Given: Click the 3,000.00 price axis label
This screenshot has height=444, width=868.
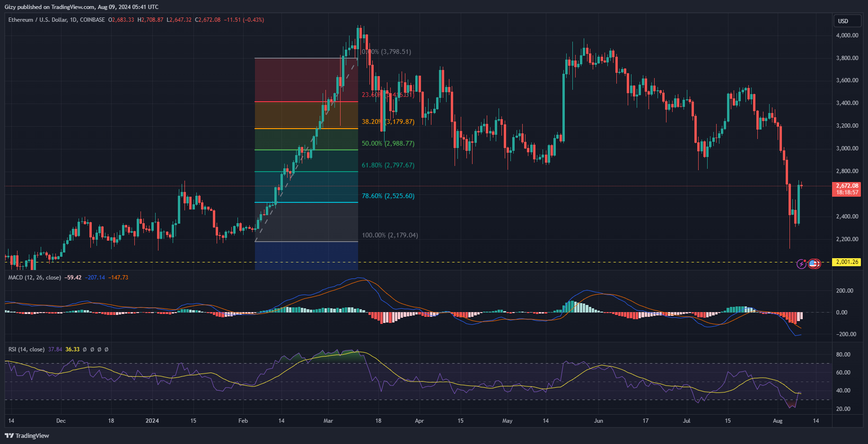Looking at the screenshot, I should click(x=847, y=148).
